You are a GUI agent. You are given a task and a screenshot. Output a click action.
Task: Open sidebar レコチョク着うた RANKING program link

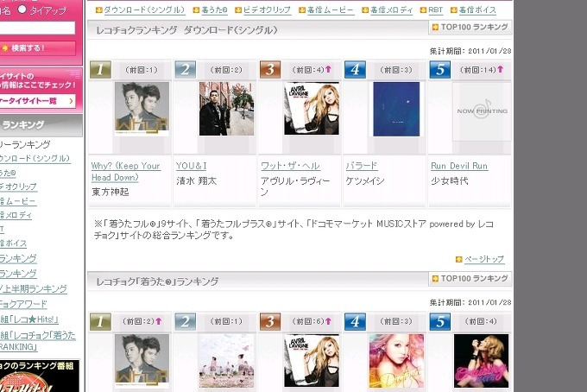(37, 341)
